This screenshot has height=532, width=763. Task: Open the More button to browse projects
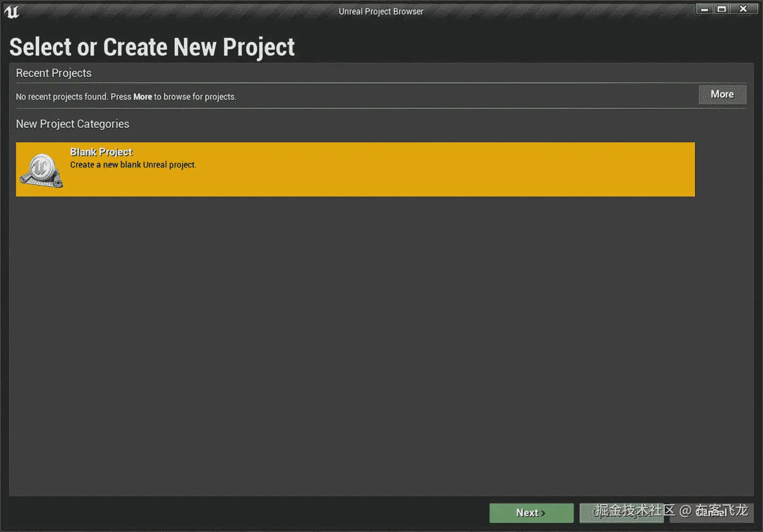722,94
